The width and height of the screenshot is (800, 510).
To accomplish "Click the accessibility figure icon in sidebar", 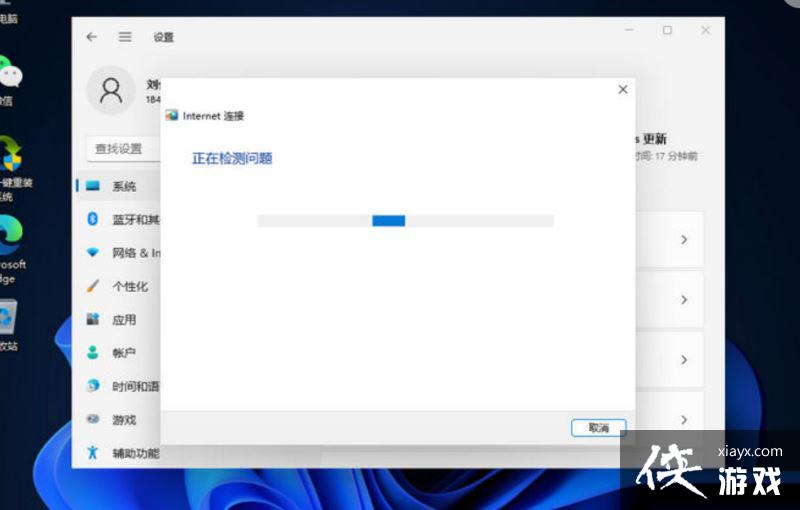I will tap(92, 452).
